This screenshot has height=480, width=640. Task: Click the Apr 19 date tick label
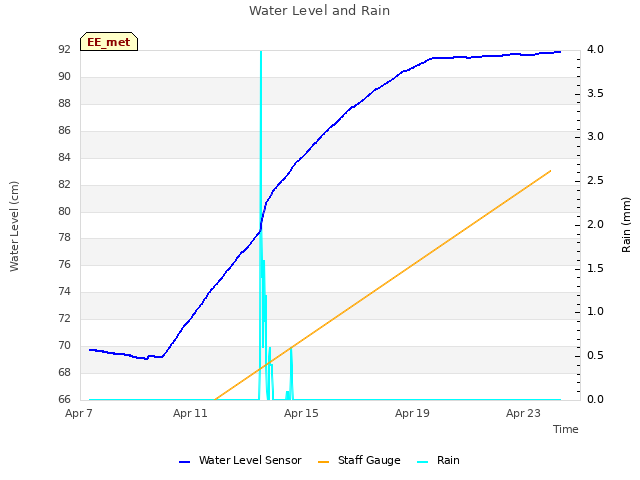(412, 413)
